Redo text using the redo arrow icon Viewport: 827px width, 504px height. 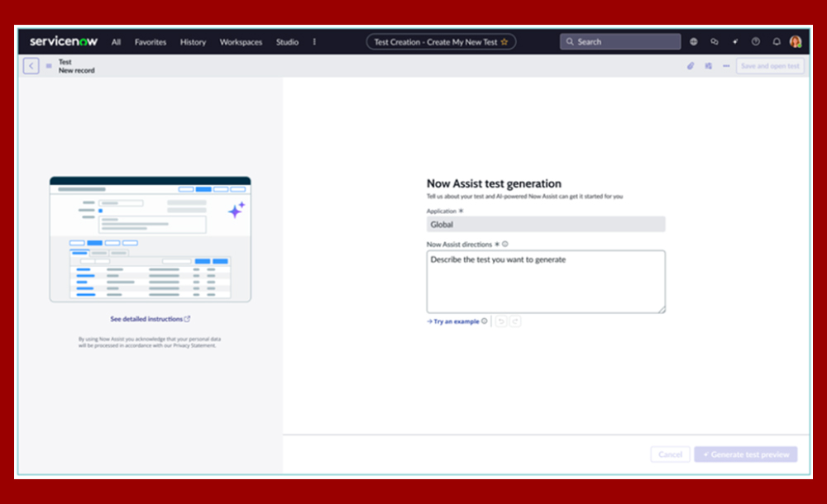(x=515, y=321)
